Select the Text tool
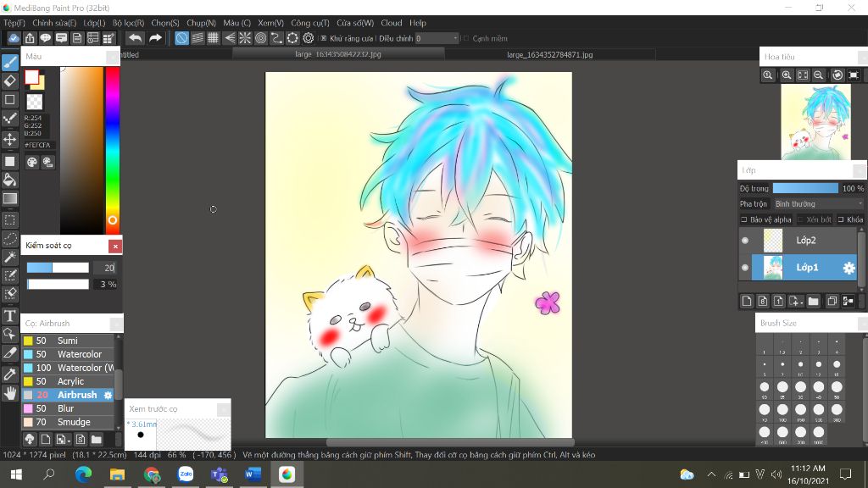Screen dimensions: 868x488 pos(10,316)
